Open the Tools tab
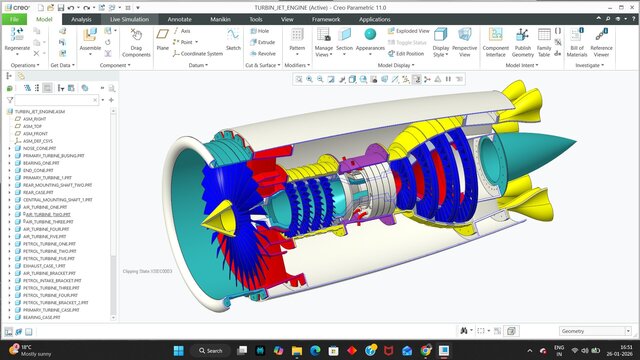640x360 pixels. [256, 19]
